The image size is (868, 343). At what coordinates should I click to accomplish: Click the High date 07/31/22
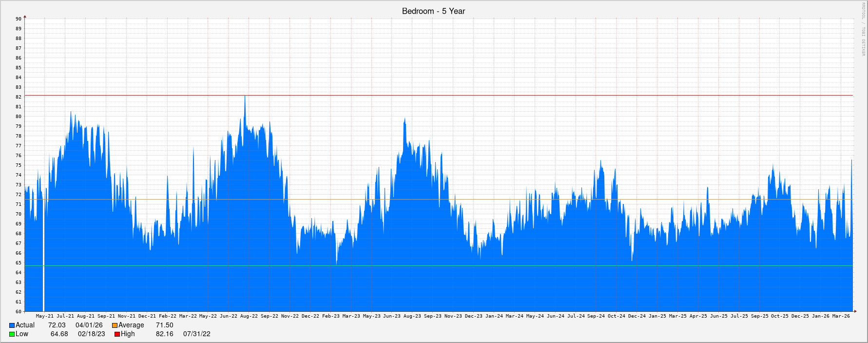196,334
